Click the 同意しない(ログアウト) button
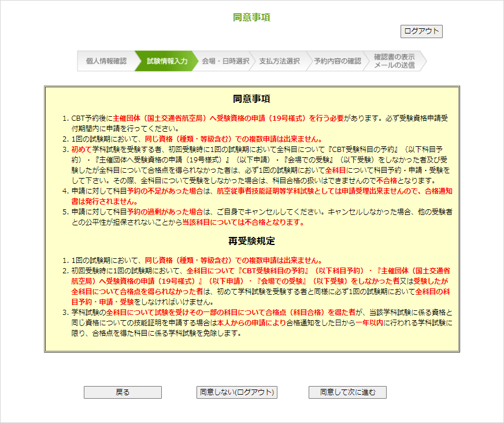Image resolution: width=504 pixels, height=423 pixels. [237, 392]
